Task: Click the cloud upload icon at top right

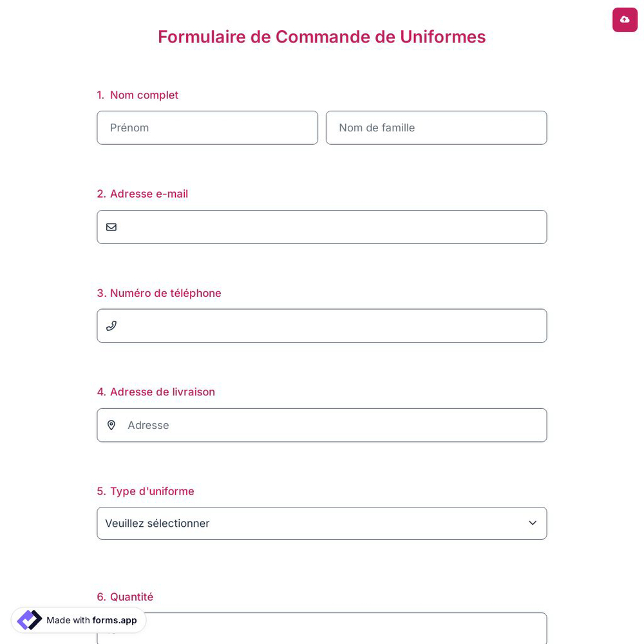Action: click(x=625, y=19)
